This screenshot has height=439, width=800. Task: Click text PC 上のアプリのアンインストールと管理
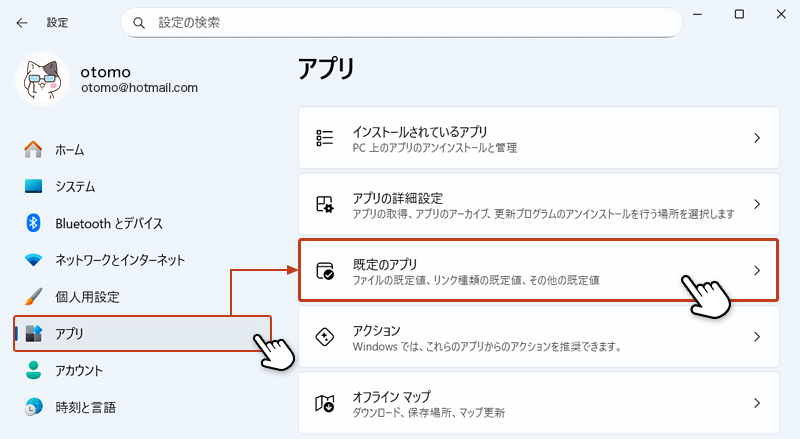point(435,148)
